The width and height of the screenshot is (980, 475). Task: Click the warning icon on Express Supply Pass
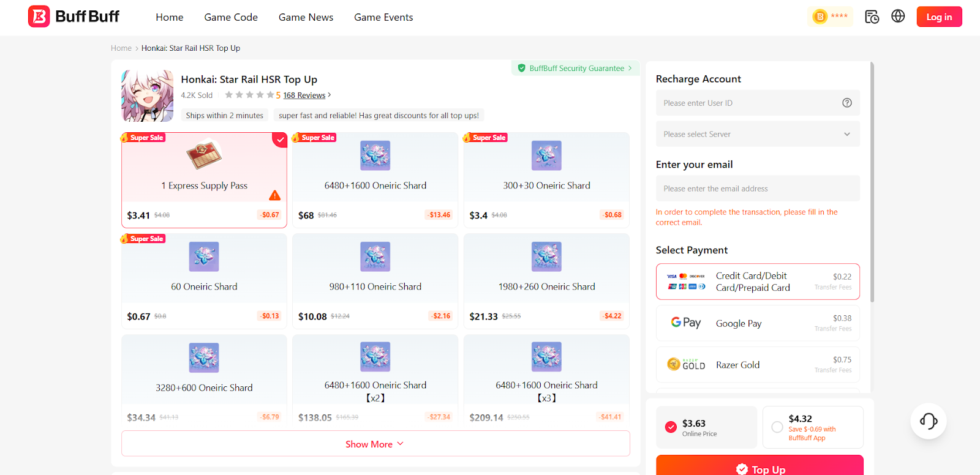(275, 195)
